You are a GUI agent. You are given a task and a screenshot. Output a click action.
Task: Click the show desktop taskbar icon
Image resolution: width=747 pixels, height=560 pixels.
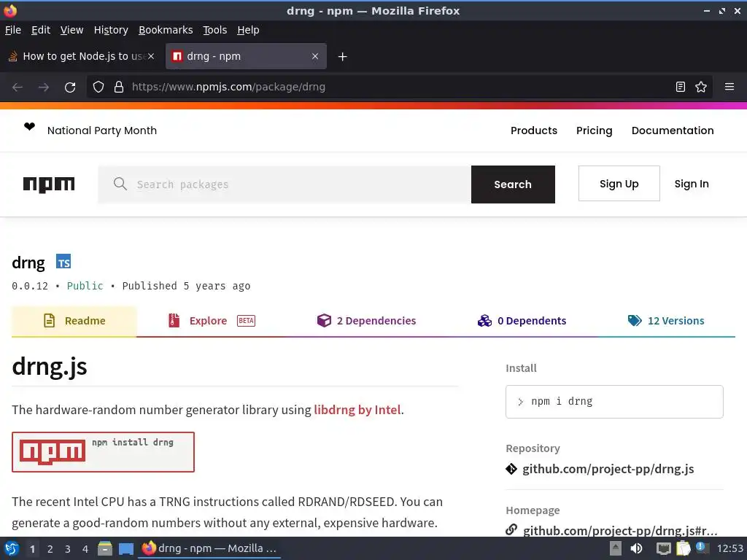pyautogui.click(x=125, y=549)
